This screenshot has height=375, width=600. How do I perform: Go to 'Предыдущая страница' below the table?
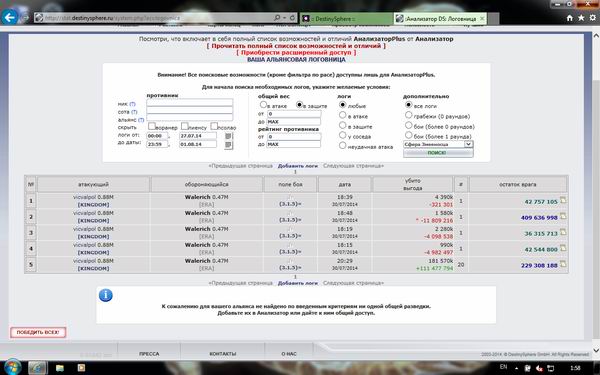coord(241,283)
